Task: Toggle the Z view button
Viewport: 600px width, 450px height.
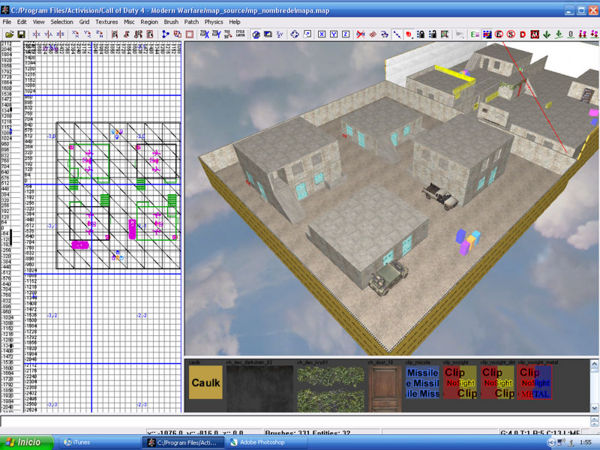Action: [x=346, y=34]
